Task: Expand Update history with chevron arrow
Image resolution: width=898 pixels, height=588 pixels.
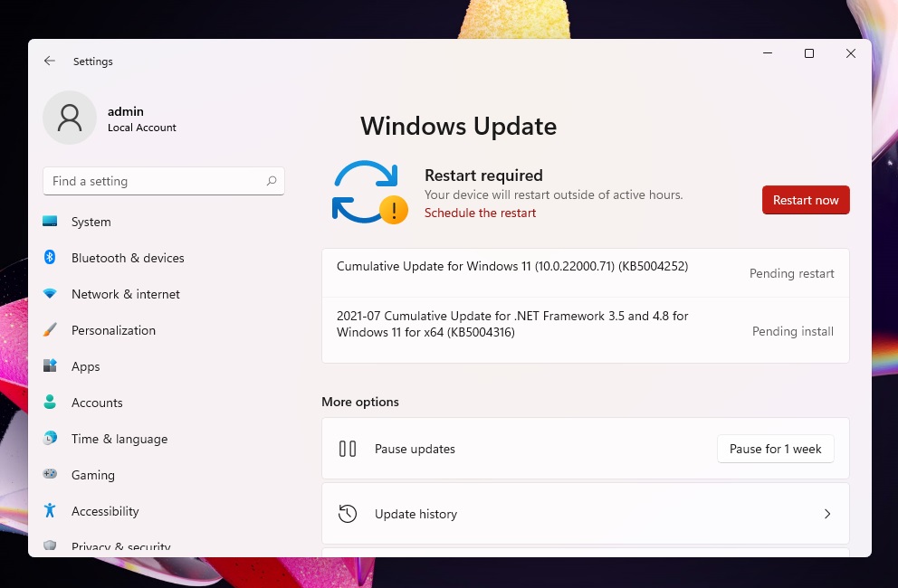Action: click(826, 514)
